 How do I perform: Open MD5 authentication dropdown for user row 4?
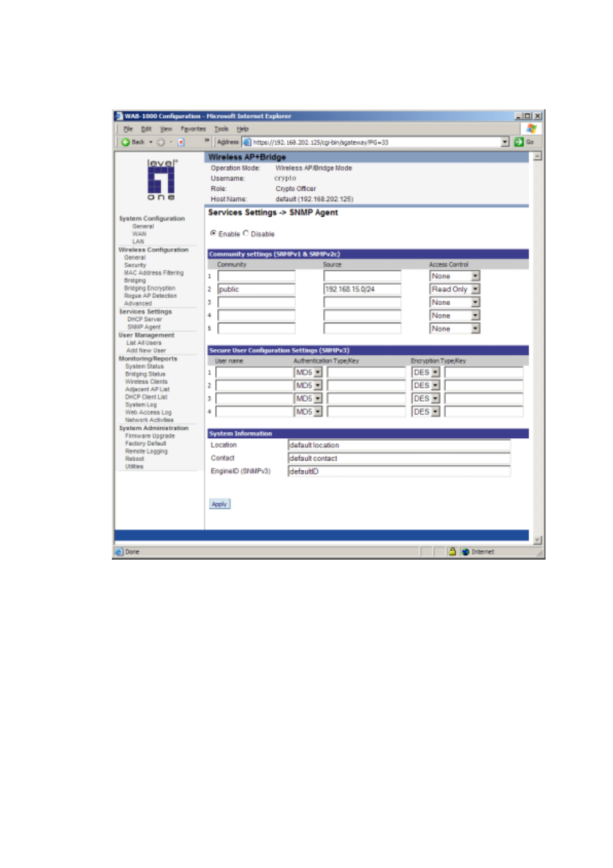click(x=317, y=412)
